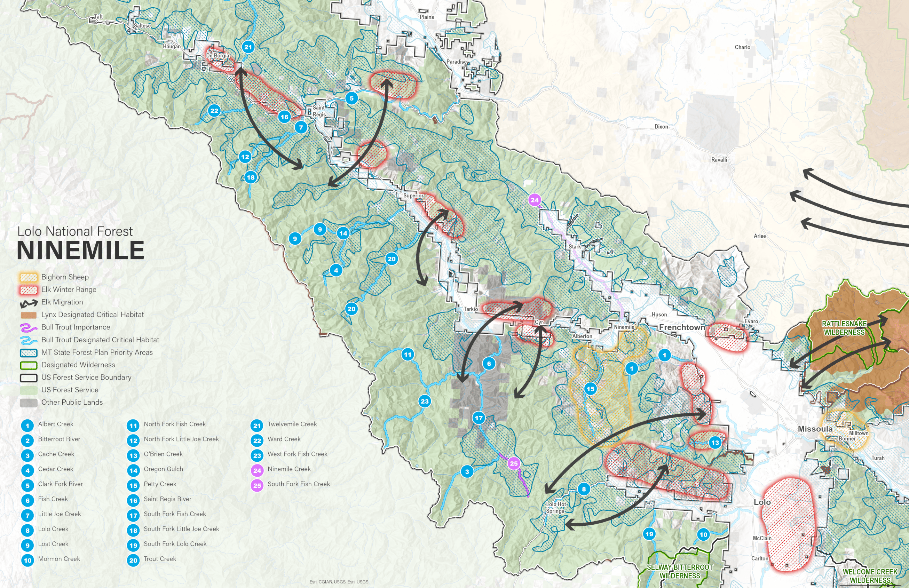909x588 pixels.
Task: Click the Paradise town label
Action: coord(456,62)
